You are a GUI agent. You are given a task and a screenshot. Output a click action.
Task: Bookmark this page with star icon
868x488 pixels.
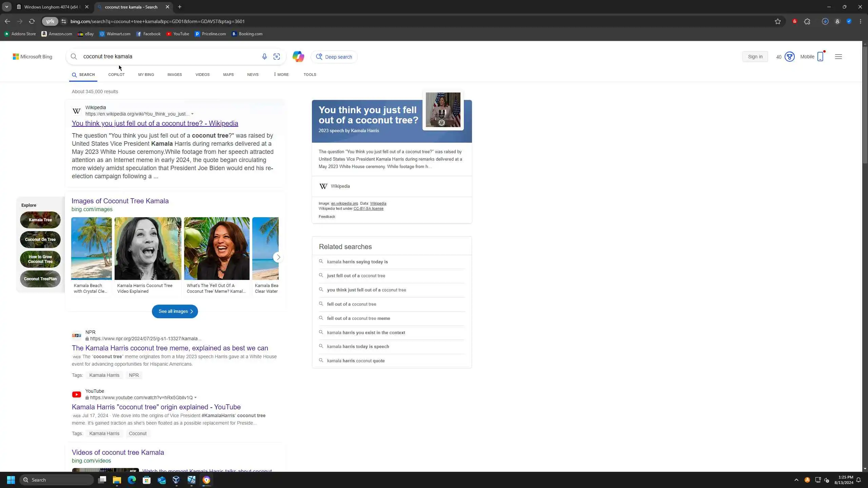tap(777, 21)
